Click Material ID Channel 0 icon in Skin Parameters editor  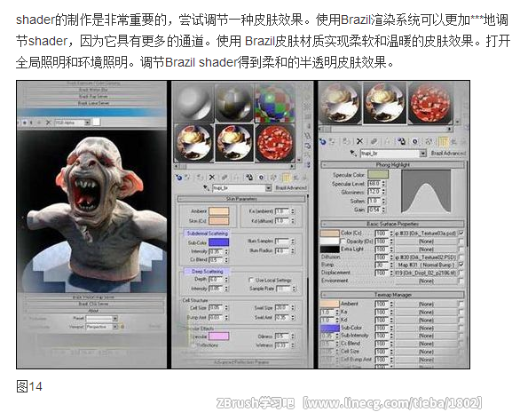261,178
